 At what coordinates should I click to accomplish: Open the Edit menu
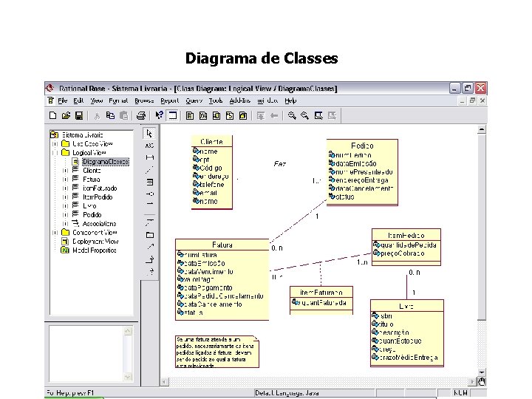[78, 100]
